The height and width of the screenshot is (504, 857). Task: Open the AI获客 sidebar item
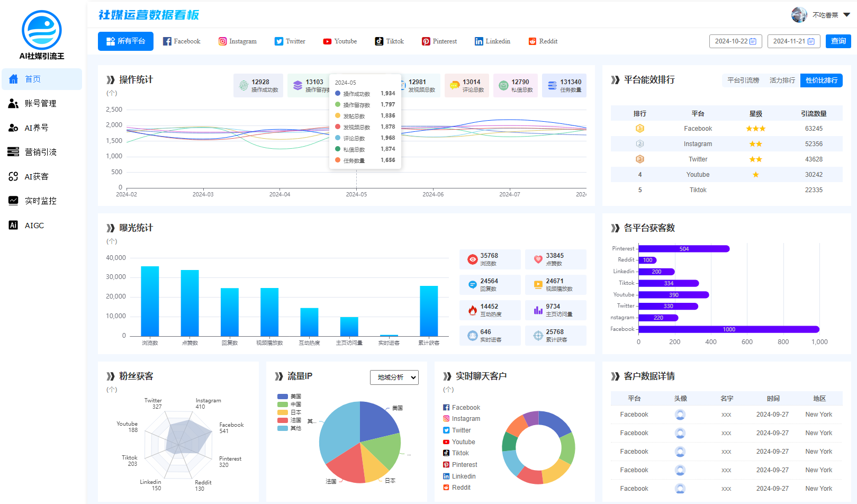(42, 176)
